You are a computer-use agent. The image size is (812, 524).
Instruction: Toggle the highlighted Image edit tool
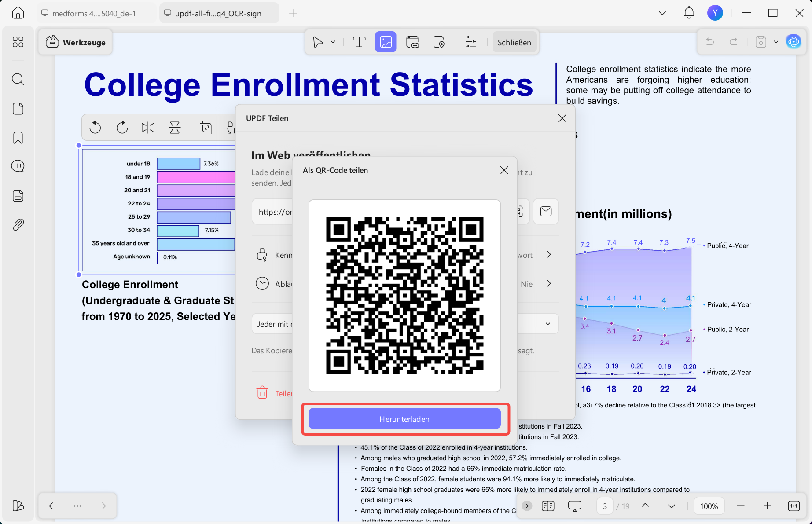point(386,42)
